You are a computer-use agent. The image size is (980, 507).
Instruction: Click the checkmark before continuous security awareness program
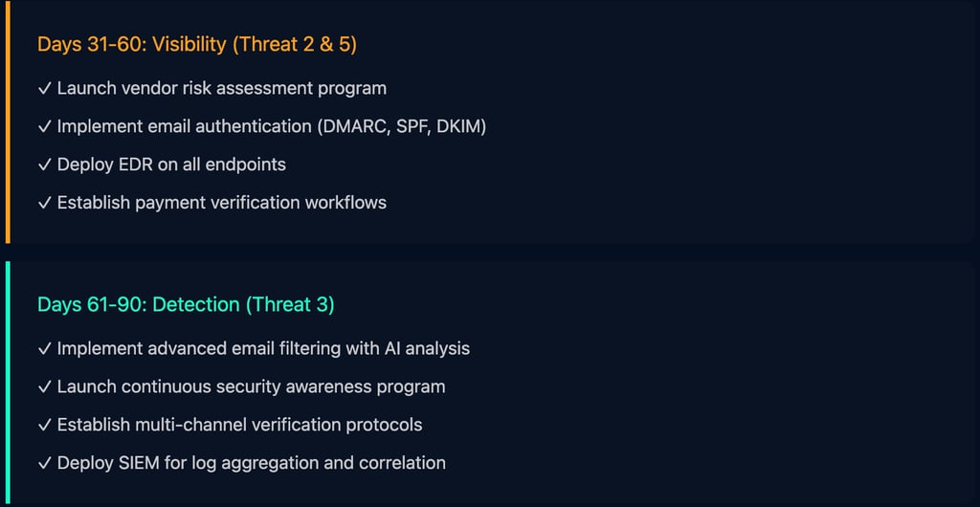coord(44,387)
